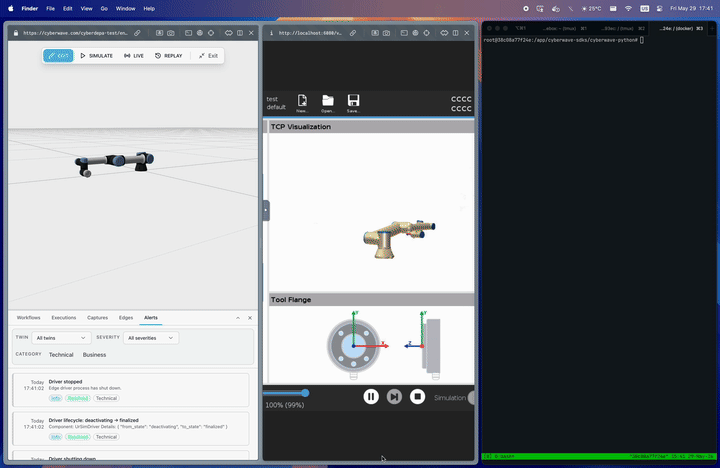
Task: Click the side panel collapse handle in URSim
Action: tap(266, 210)
